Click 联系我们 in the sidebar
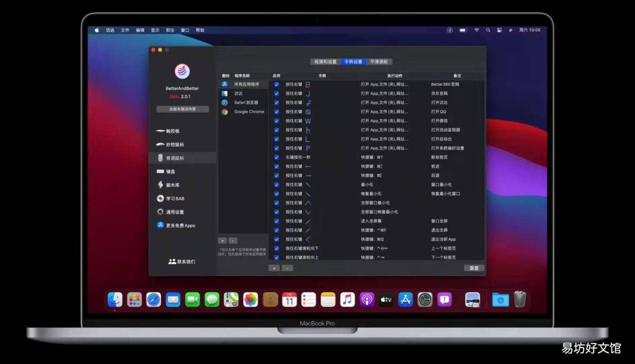The width and height of the screenshot is (635, 364). point(182,262)
